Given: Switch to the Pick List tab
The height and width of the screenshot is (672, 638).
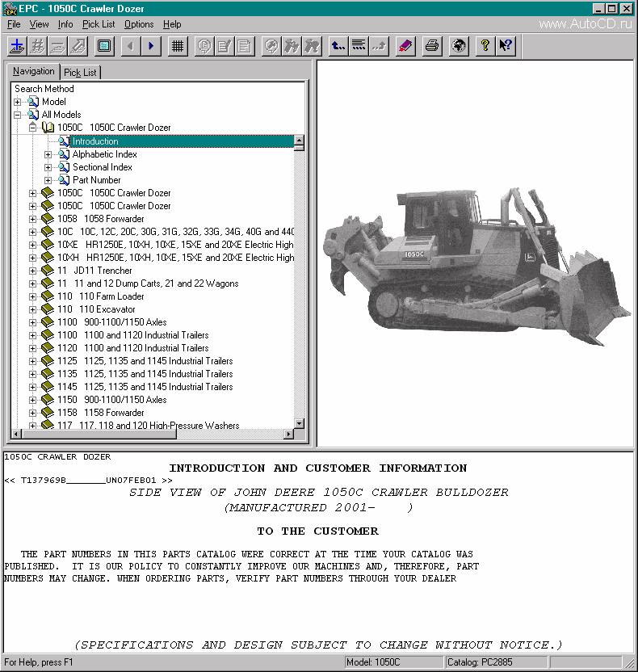Looking at the screenshot, I should click(x=80, y=73).
